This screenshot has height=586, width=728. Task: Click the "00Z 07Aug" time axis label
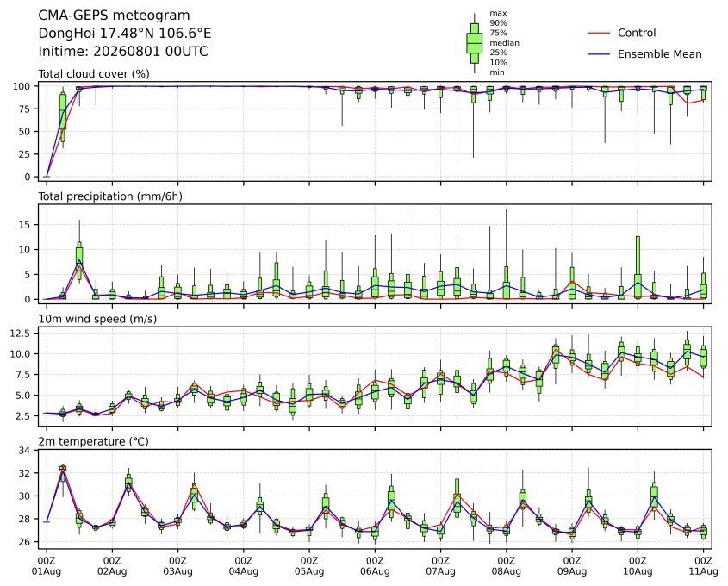440,566
